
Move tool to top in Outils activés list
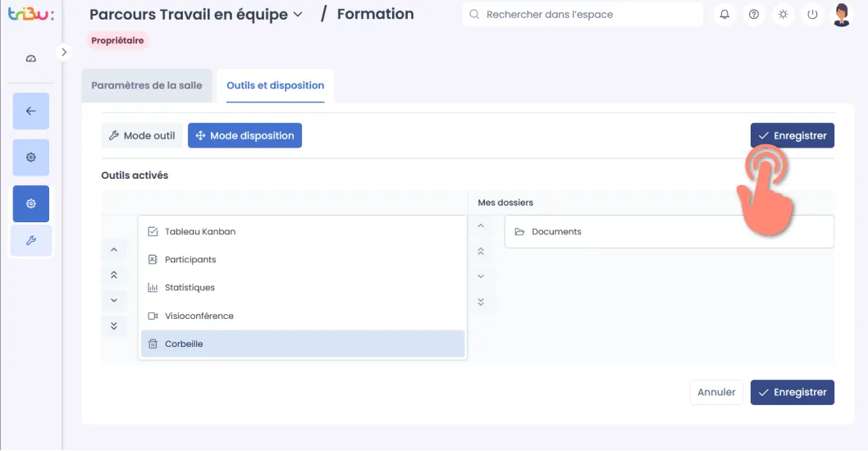[114, 275]
